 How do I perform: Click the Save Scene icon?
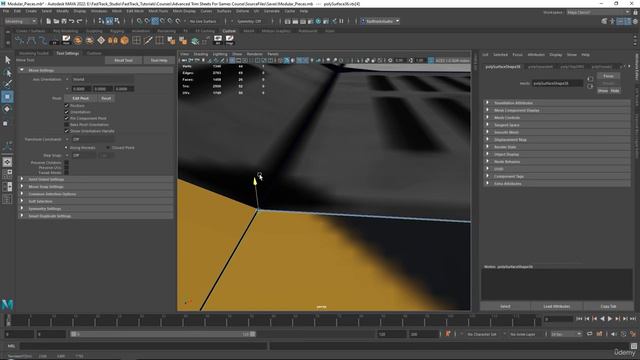pos(64,21)
